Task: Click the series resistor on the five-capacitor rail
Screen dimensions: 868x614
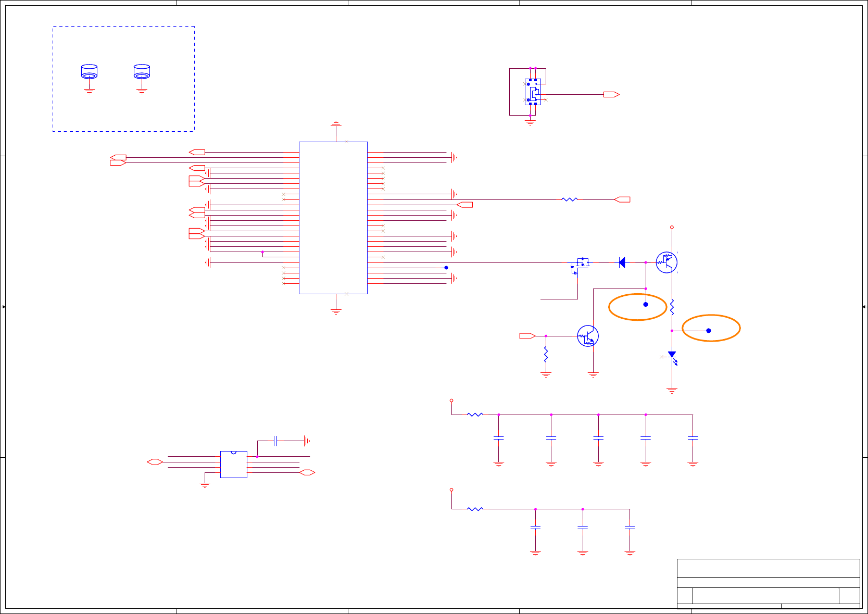Action: click(475, 415)
